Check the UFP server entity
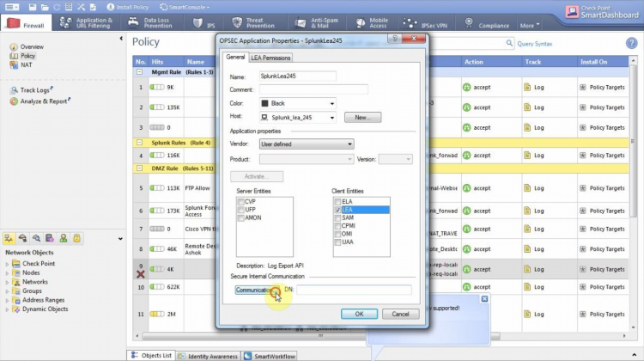 point(241,210)
